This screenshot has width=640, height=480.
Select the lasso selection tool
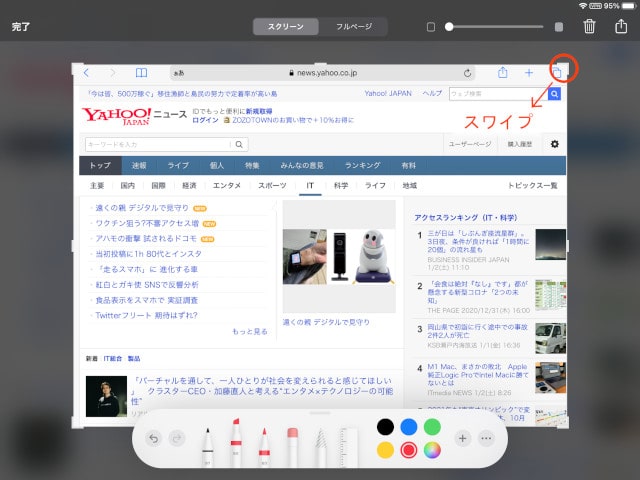[321, 446]
